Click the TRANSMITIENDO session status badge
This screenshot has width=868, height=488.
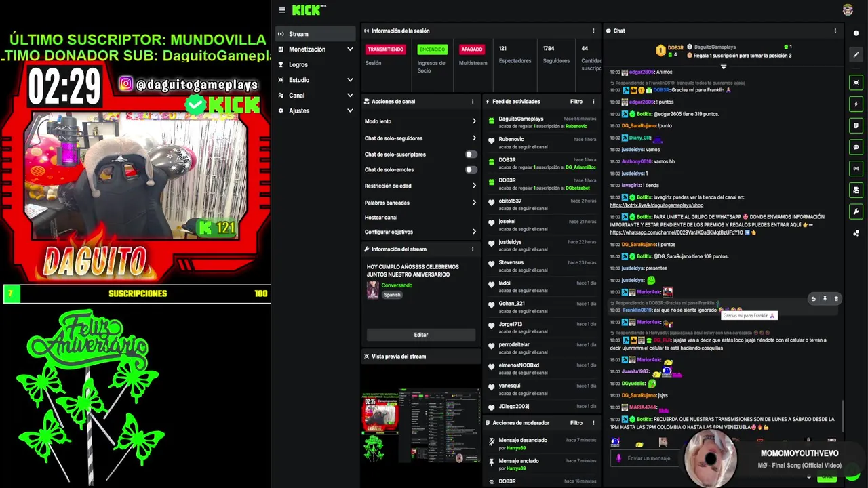(x=386, y=49)
